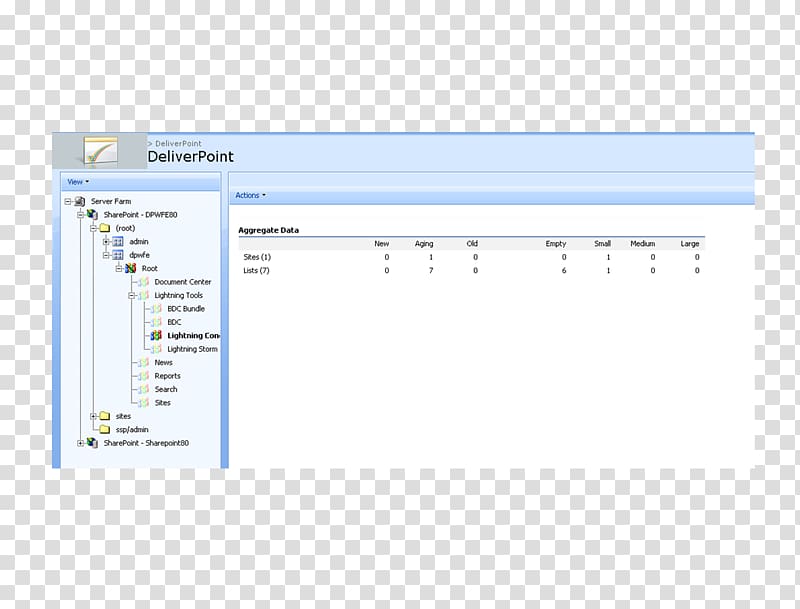The image size is (800, 609).
Task: Select the Lightning Storm label
Action: [192, 349]
